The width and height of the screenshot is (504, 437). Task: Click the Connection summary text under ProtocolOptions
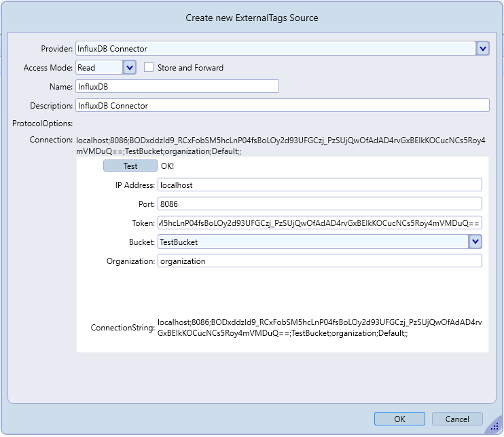coord(281,145)
